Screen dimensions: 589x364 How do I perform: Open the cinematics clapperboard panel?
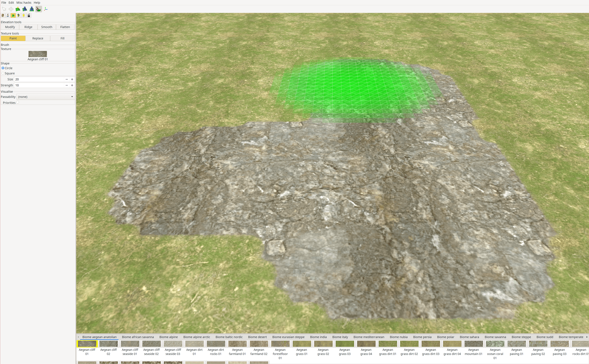pyautogui.click(x=29, y=15)
